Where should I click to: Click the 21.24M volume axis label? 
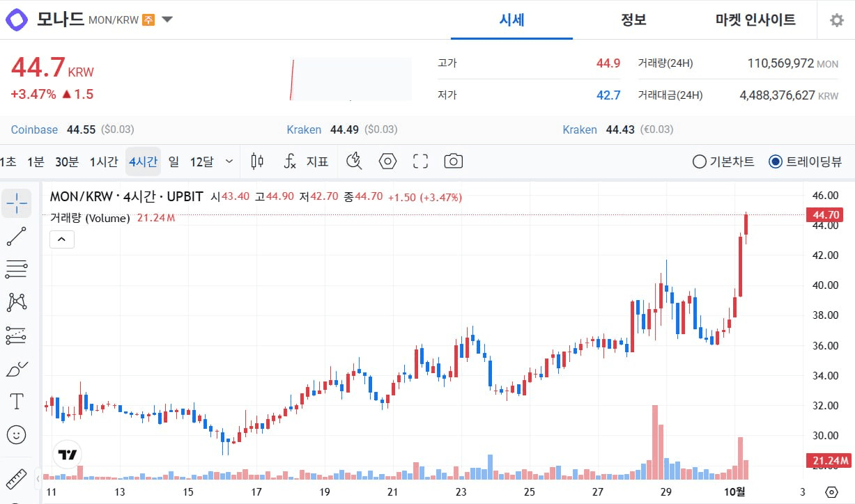pos(828,460)
